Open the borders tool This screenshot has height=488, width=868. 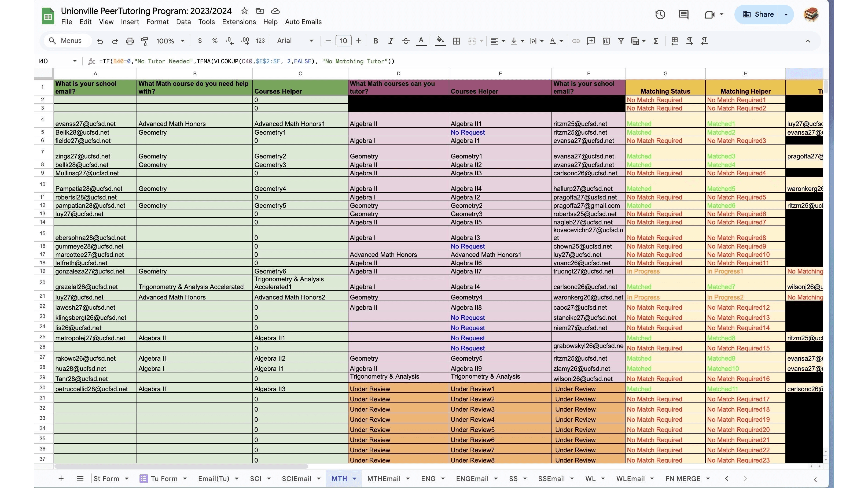(x=456, y=41)
